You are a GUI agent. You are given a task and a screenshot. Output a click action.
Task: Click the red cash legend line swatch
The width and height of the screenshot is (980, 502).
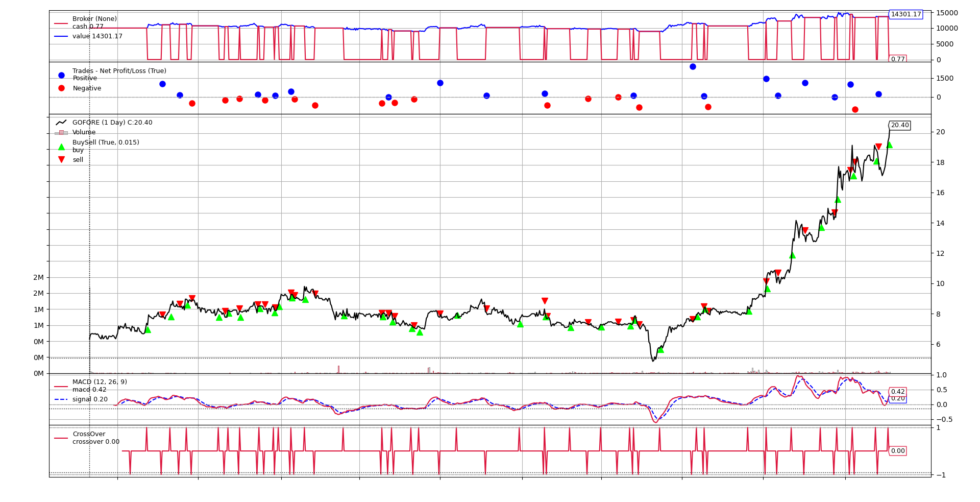(x=61, y=23)
